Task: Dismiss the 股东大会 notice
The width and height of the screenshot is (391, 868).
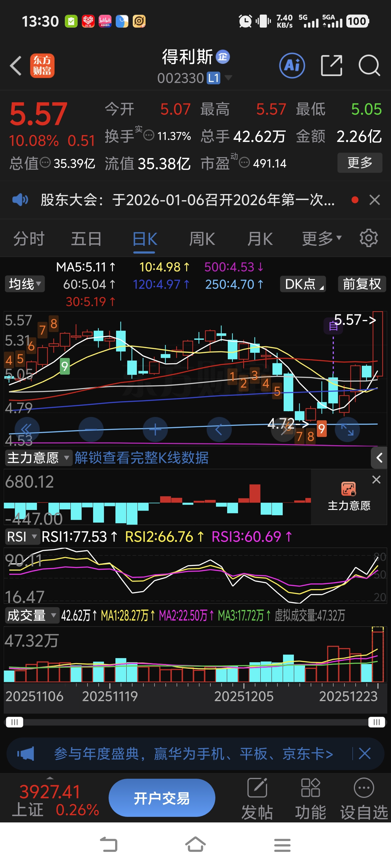Action: pyautogui.click(x=375, y=200)
